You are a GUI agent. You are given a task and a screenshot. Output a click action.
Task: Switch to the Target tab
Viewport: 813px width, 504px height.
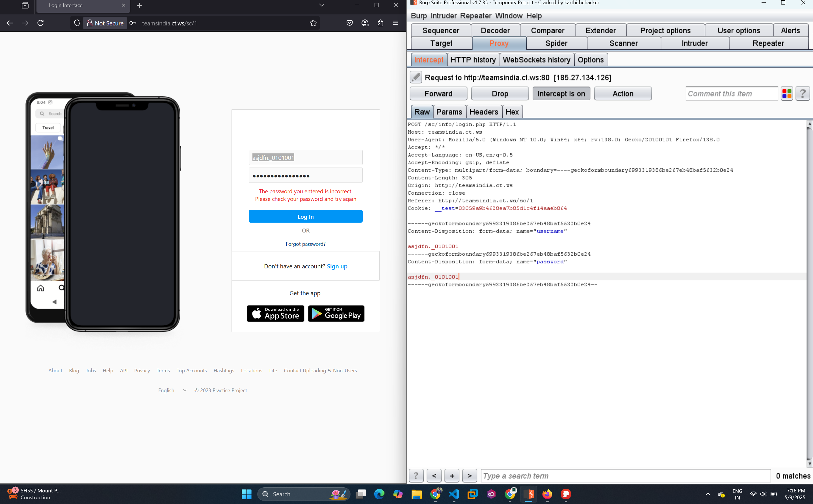coord(441,43)
